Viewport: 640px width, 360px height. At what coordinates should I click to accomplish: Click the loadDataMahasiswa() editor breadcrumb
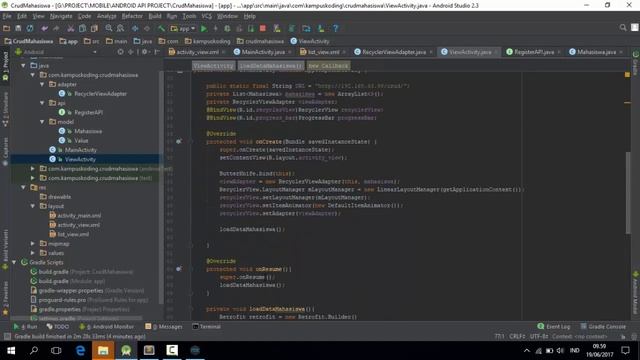pyautogui.click(x=271, y=66)
